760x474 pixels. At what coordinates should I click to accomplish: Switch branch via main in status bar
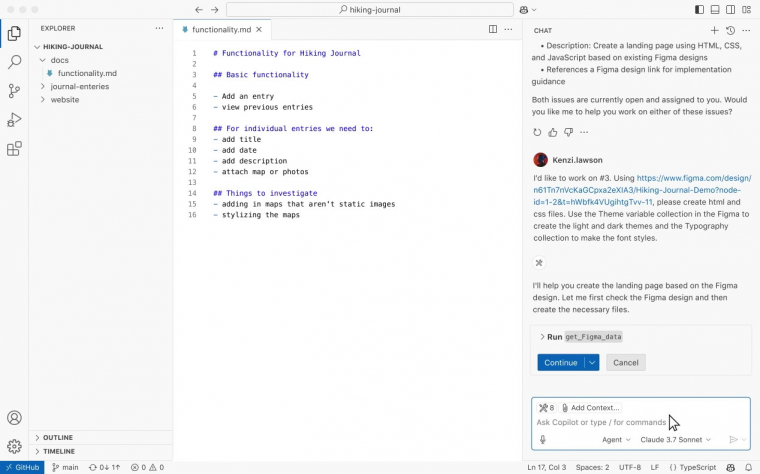coord(65,468)
